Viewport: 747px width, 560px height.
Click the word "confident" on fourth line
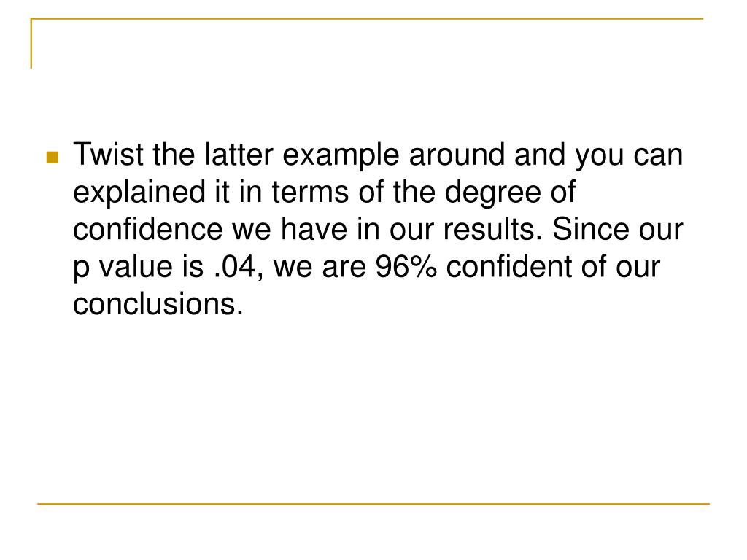508,266
